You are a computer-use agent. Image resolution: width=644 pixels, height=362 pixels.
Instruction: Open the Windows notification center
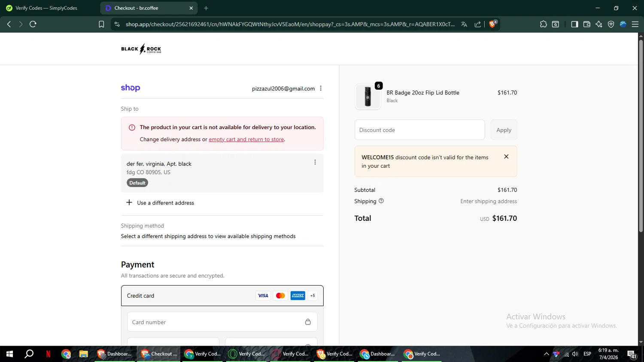click(x=632, y=354)
